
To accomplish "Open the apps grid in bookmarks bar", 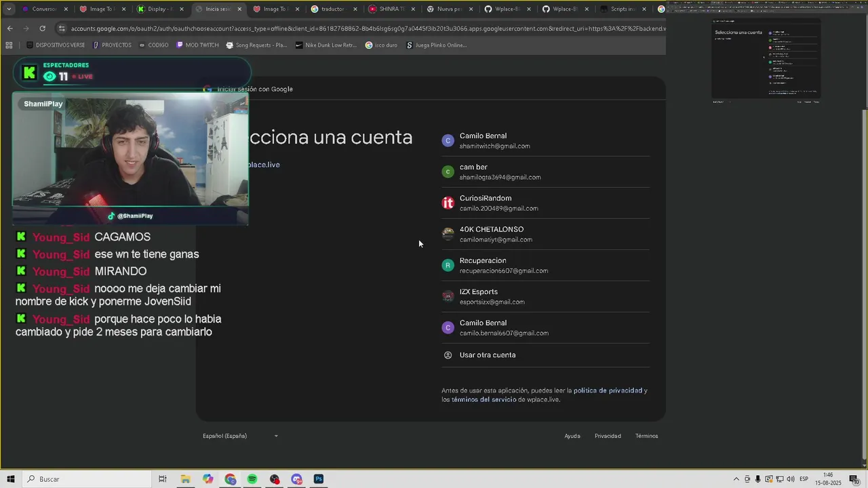I will coord(9,45).
